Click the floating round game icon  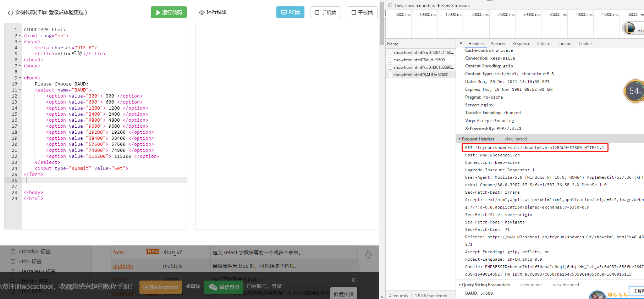coord(629,28)
